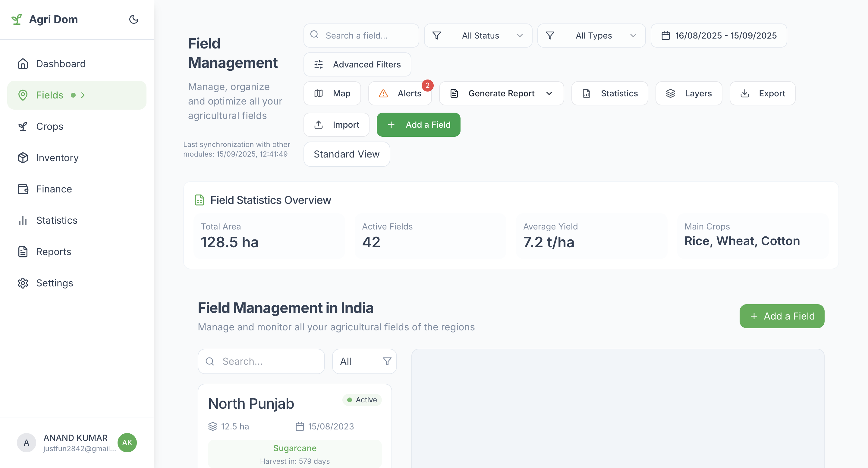This screenshot has height=468, width=868.
Task: Open the Dashboard home icon
Action: pos(23,64)
